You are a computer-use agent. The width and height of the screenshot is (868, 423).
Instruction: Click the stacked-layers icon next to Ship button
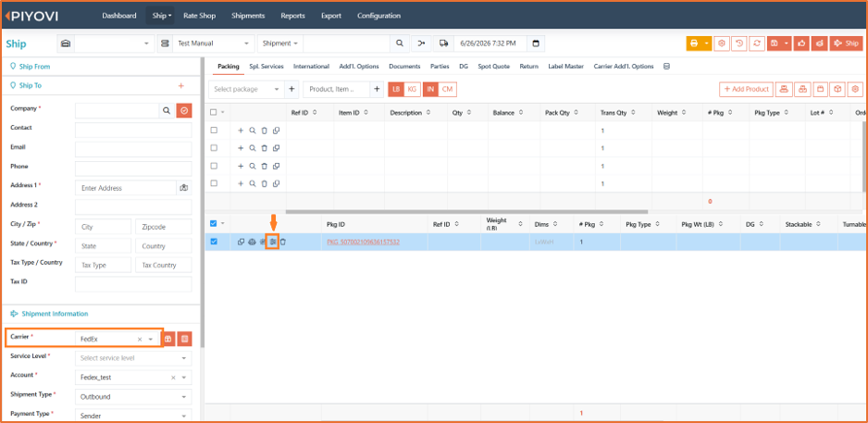(x=819, y=44)
